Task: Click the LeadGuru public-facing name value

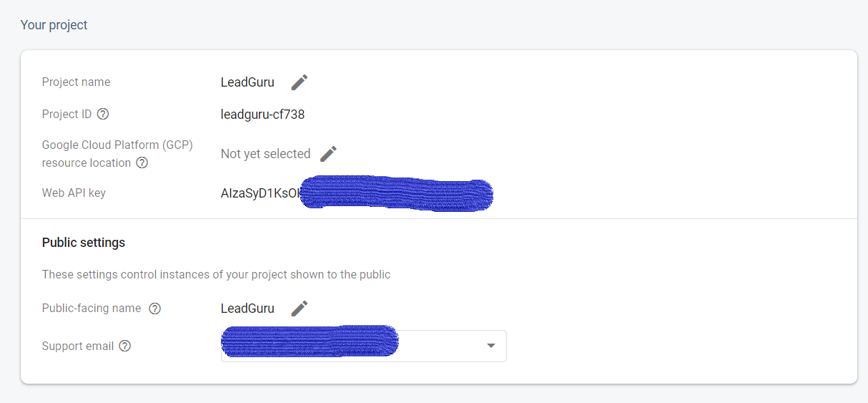Action: [247, 309]
